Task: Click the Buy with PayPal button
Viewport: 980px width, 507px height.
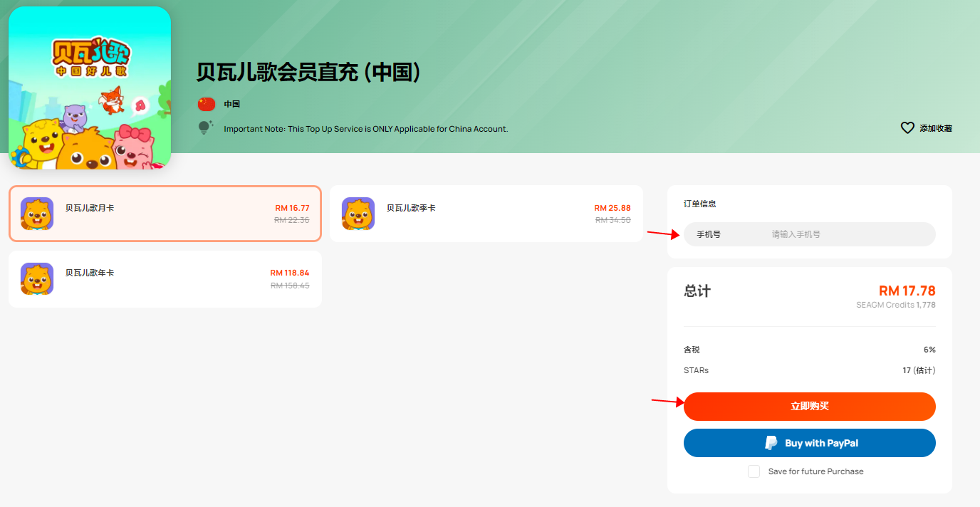Action: pos(810,443)
